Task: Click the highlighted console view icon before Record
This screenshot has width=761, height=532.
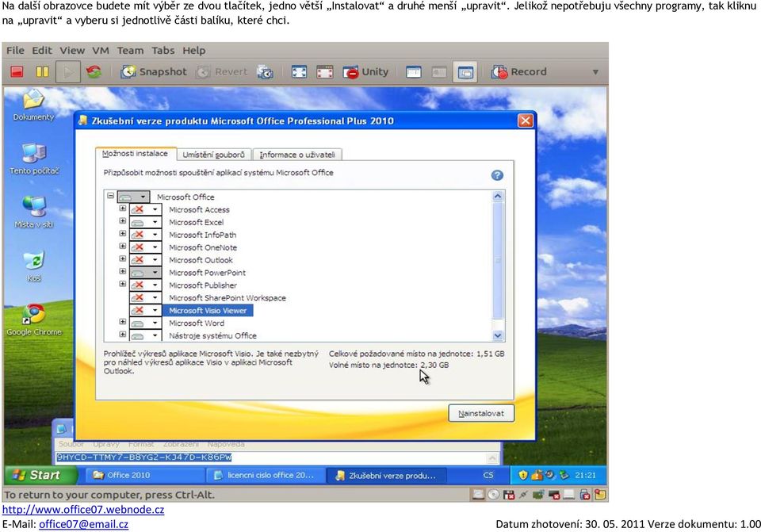Action: click(x=465, y=72)
